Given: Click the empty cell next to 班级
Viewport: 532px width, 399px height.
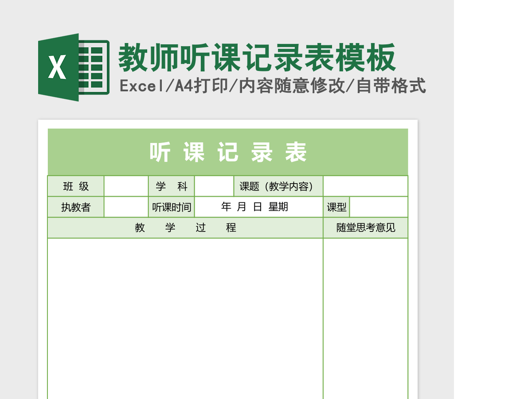Looking at the screenshot, I should click(126, 186).
